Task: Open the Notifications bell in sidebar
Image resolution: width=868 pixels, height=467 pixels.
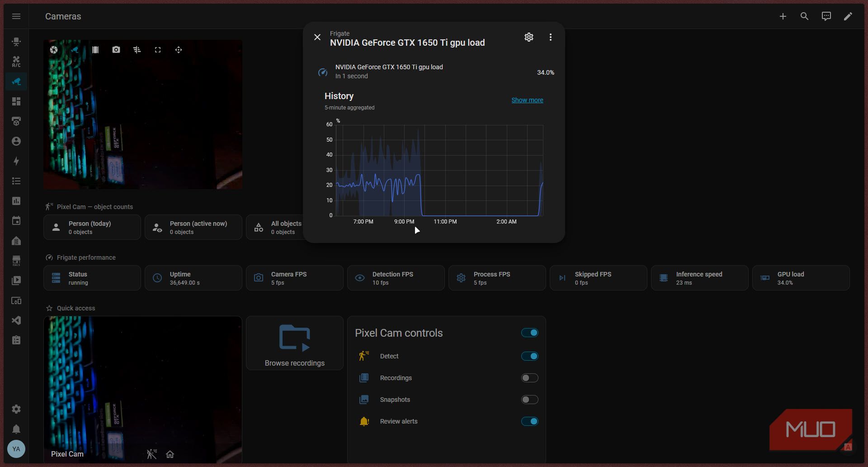Action: (x=16, y=429)
